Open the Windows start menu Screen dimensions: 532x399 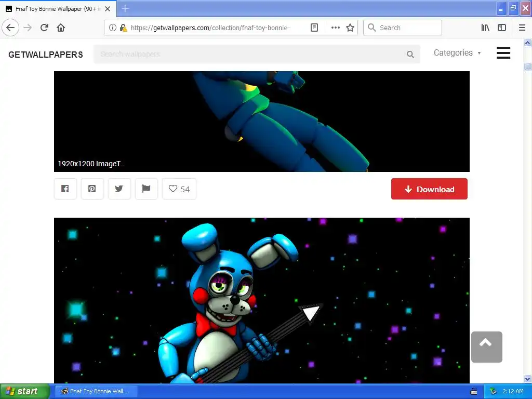pos(24,391)
